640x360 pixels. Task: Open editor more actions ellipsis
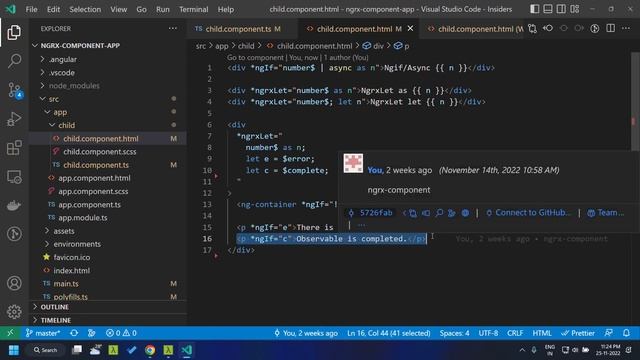[x=626, y=29]
